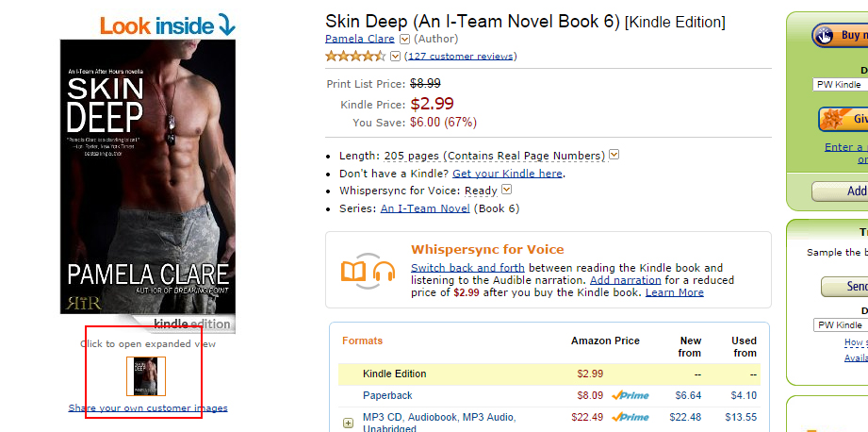Open the An I-Team Novel series link
Viewport: 868px width, 432px height.
(424, 208)
